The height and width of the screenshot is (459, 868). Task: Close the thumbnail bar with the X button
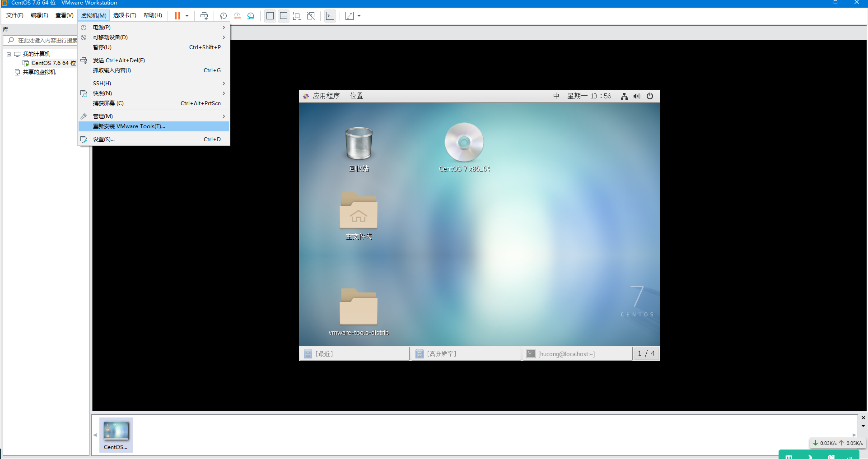coord(863,418)
